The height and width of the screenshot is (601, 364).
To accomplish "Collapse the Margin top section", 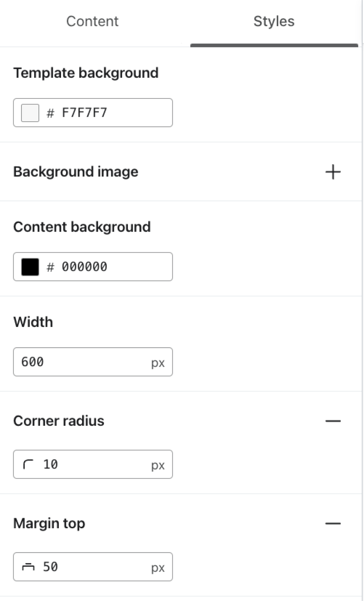I will pyautogui.click(x=333, y=524).
